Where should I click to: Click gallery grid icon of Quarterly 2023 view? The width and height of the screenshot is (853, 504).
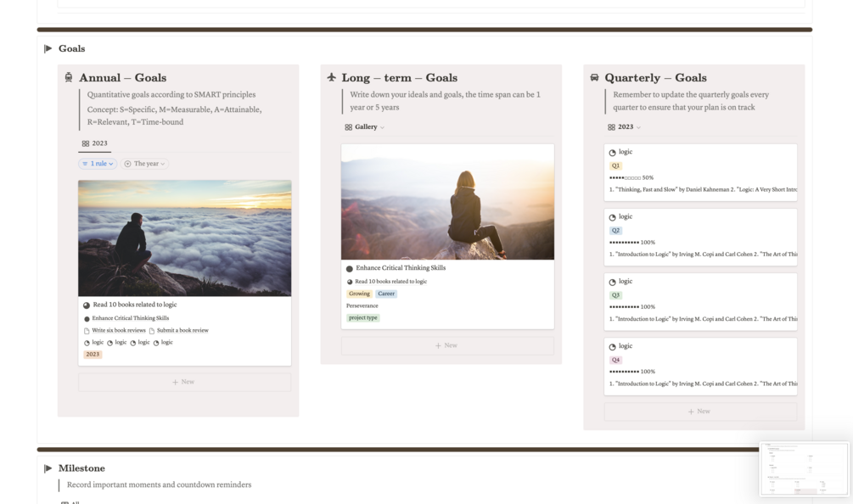click(x=611, y=127)
